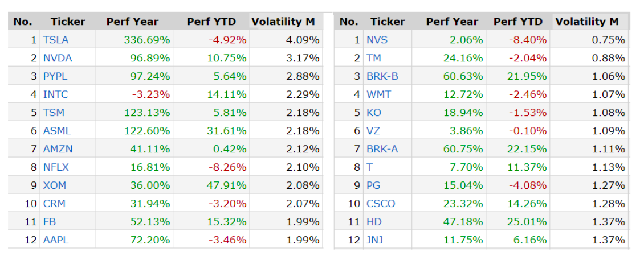Sort TSLA table by Perf Year header
The width and height of the screenshot is (644, 256).
(132, 22)
